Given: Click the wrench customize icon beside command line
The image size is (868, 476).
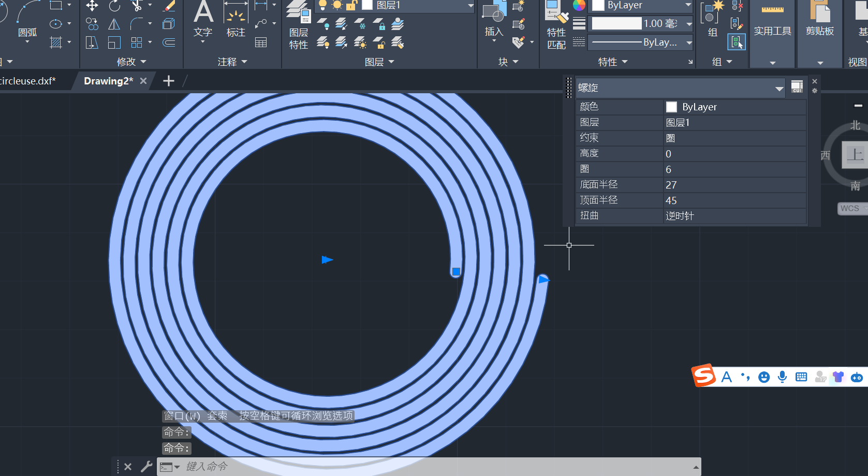Looking at the screenshot, I should (x=146, y=467).
